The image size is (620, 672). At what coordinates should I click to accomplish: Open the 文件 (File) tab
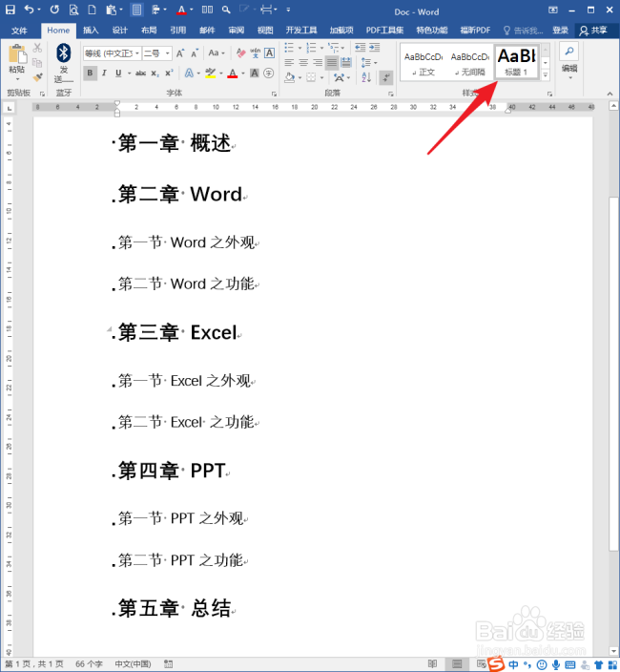19,31
